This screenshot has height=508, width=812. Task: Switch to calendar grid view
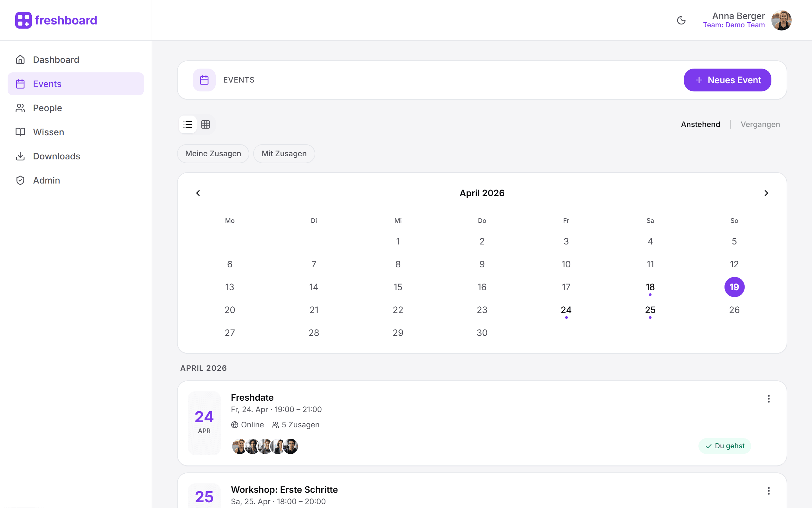click(x=206, y=124)
